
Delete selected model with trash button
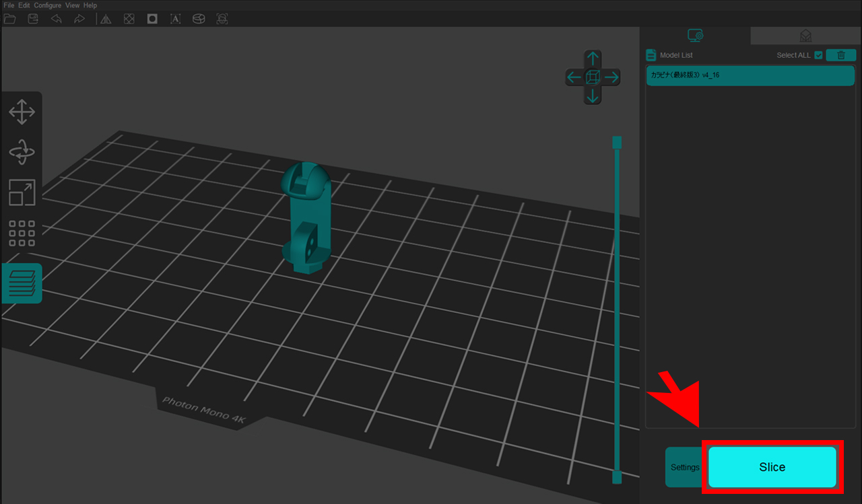[840, 55]
